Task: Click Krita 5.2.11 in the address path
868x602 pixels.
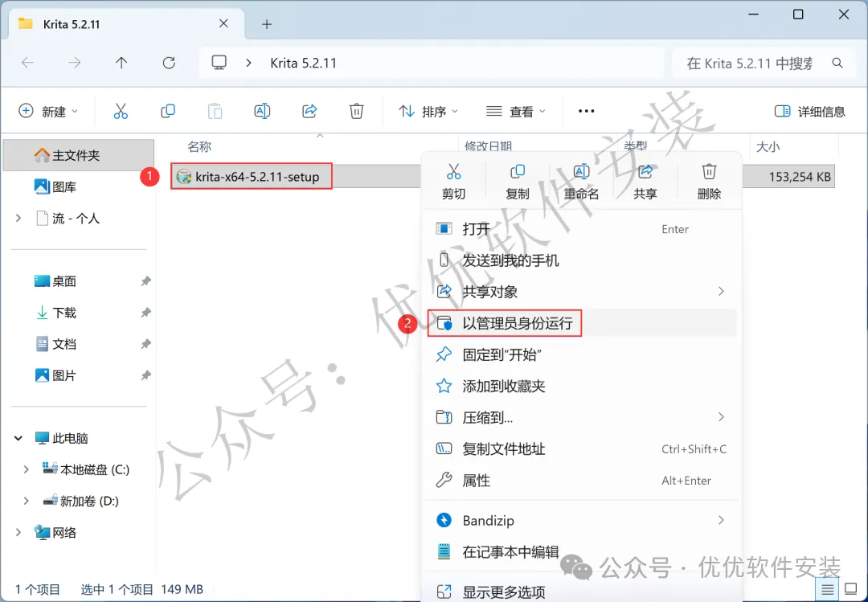Action: click(303, 63)
